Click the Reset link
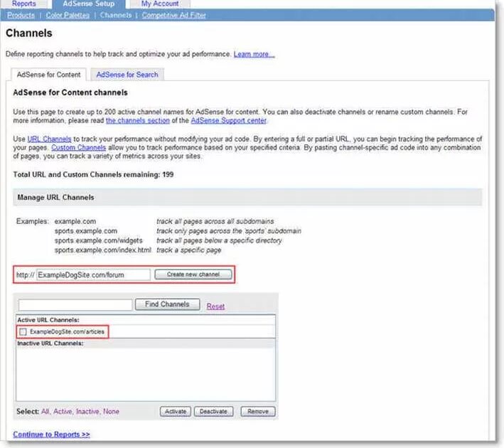This screenshot has width=504, height=448. click(215, 306)
